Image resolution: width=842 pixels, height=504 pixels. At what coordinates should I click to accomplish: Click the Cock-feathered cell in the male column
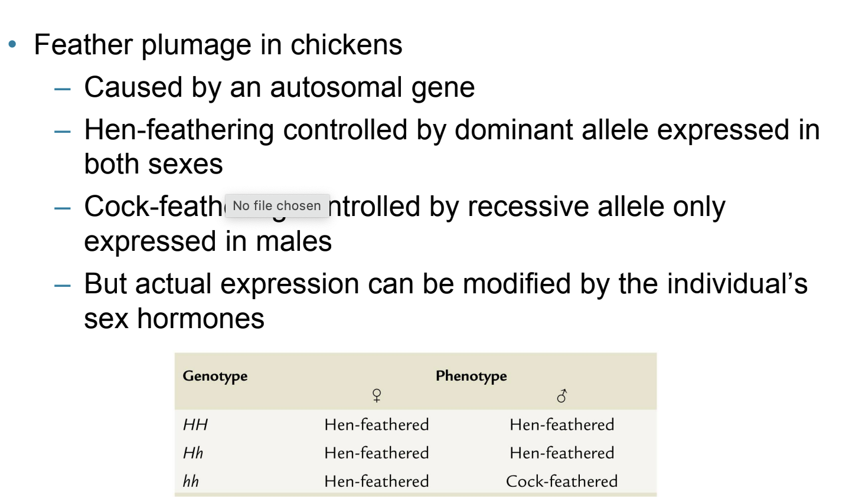[x=562, y=481]
